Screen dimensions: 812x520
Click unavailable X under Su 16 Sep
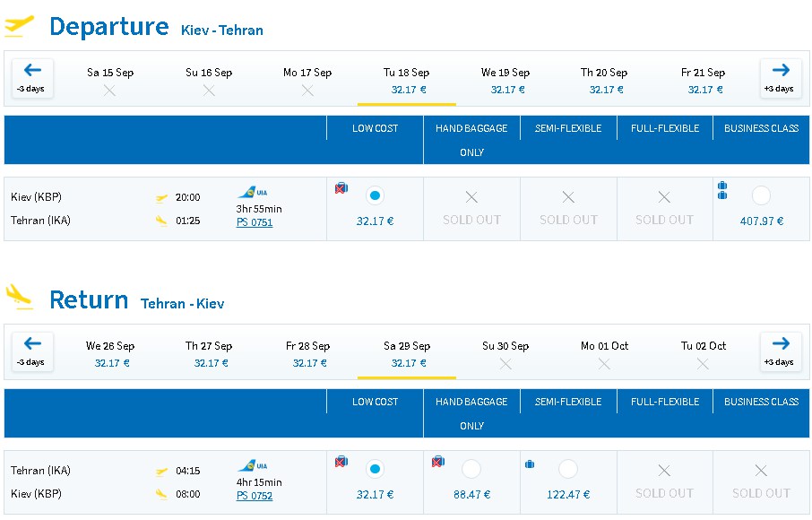click(x=209, y=91)
